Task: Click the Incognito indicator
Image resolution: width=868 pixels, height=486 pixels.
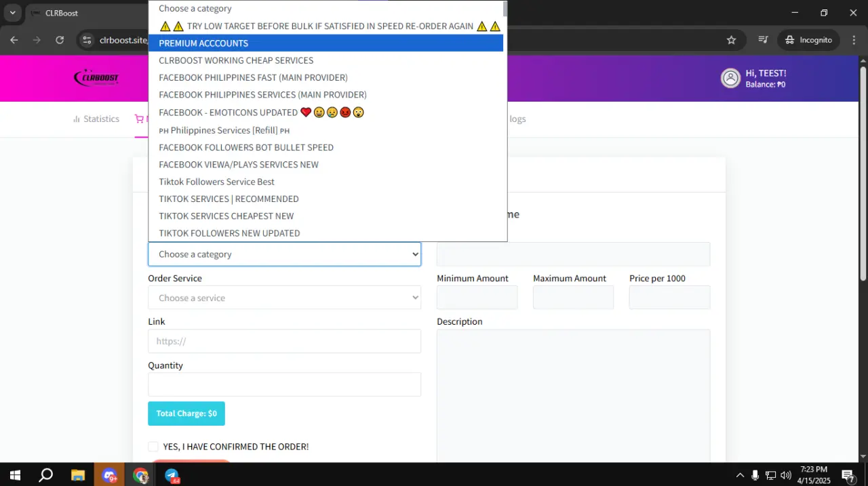Action: point(808,40)
